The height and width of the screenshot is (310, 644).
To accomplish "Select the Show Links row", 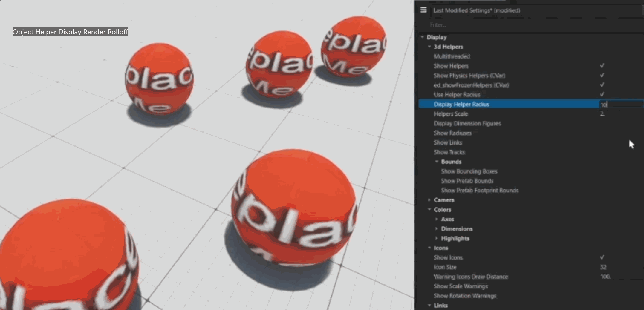I will click(x=530, y=142).
